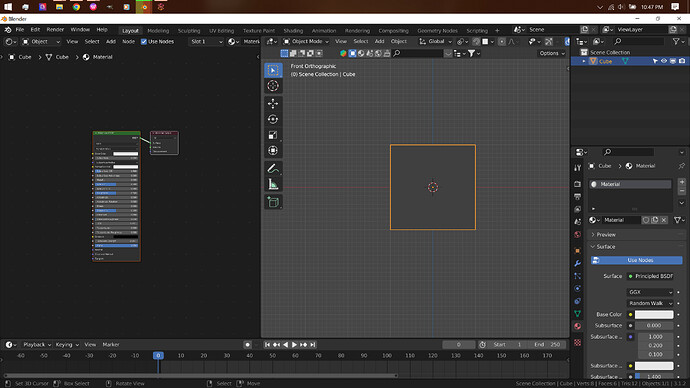Image resolution: width=690 pixels, height=388 pixels.
Task: Expand Cube tree item in outliner
Action: [584, 61]
